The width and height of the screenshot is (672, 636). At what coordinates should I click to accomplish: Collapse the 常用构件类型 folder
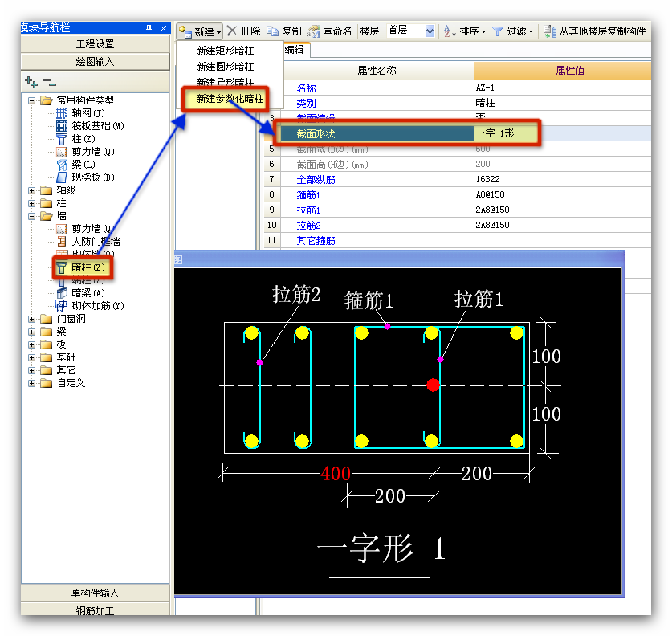32,100
